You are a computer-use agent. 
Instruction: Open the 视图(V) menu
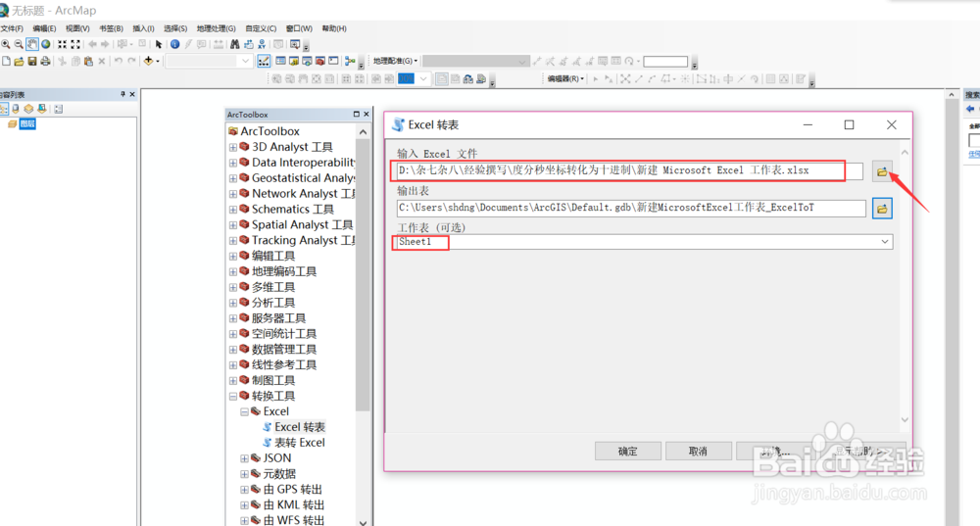pyautogui.click(x=77, y=28)
